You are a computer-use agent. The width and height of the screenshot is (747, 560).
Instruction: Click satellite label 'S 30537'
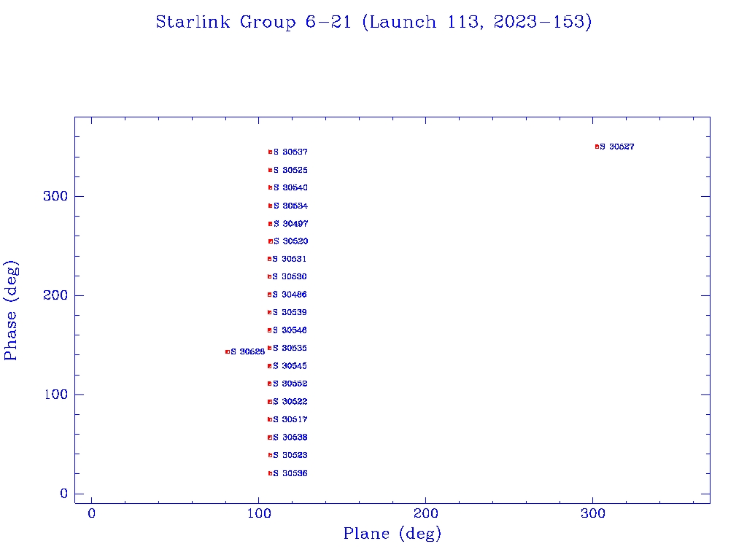[x=290, y=152]
